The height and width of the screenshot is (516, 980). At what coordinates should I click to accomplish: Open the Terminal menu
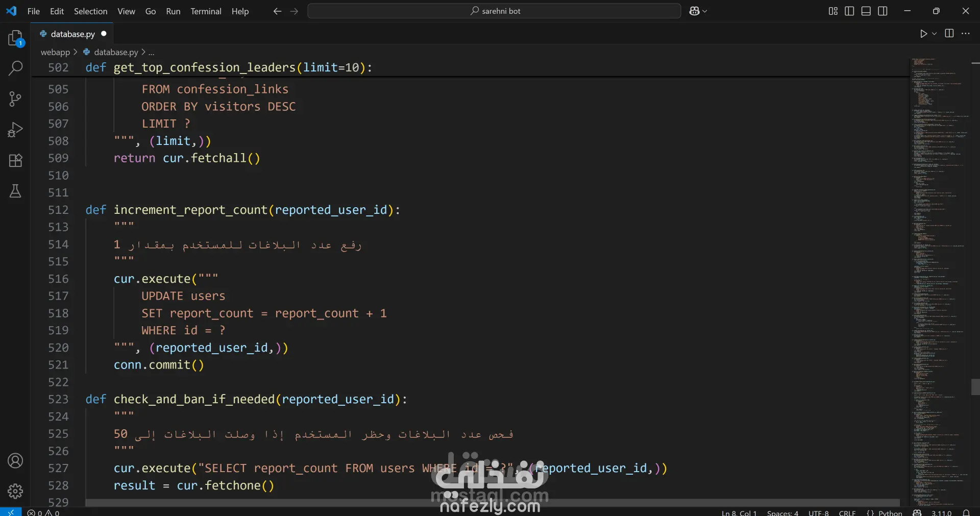[x=206, y=11]
